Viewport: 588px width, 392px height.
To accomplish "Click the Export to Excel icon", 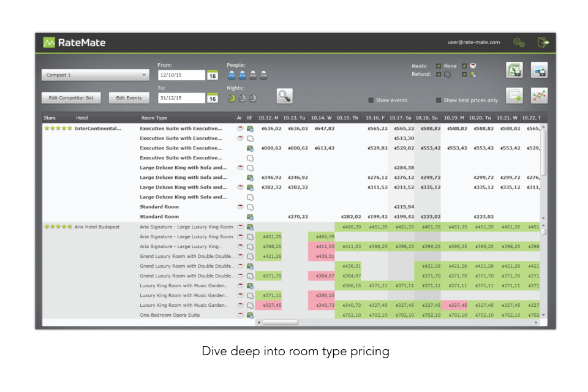I will point(514,69).
